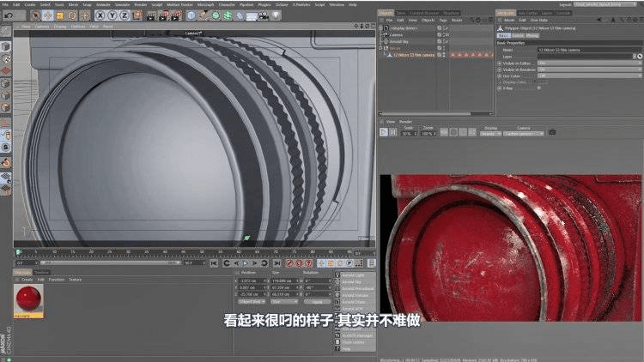Toggle the Z axis lock icon
644x362 pixels.
click(x=125, y=15)
